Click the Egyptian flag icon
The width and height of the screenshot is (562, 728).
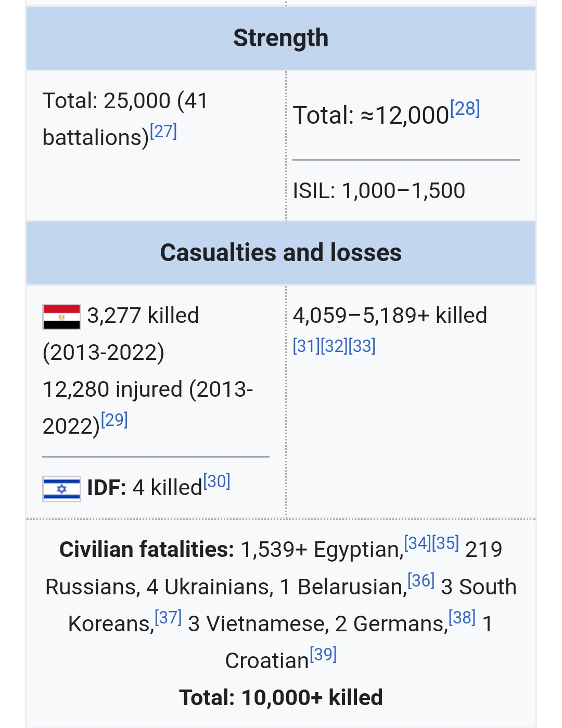point(61,317)
